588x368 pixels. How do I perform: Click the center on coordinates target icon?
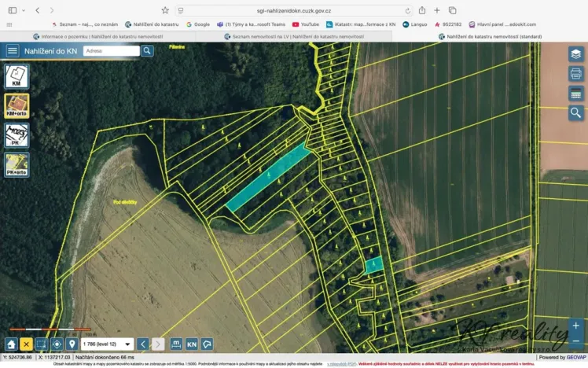point(57,344)
